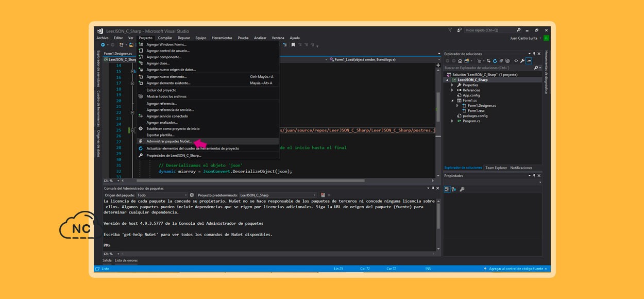Click the categorized view icon in Propiedades panel
Viewport: 644px width, 299px height.
(448, 189)
